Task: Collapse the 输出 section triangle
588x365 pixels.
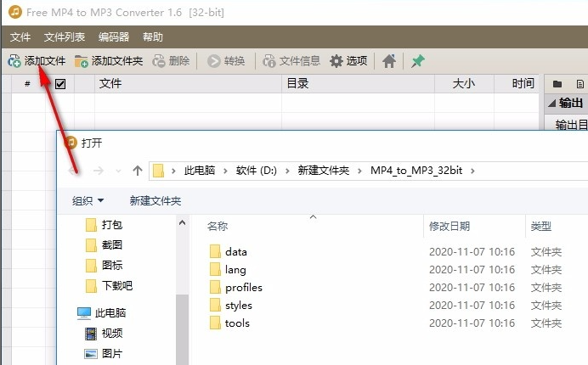Action: (x=551, y=103)
